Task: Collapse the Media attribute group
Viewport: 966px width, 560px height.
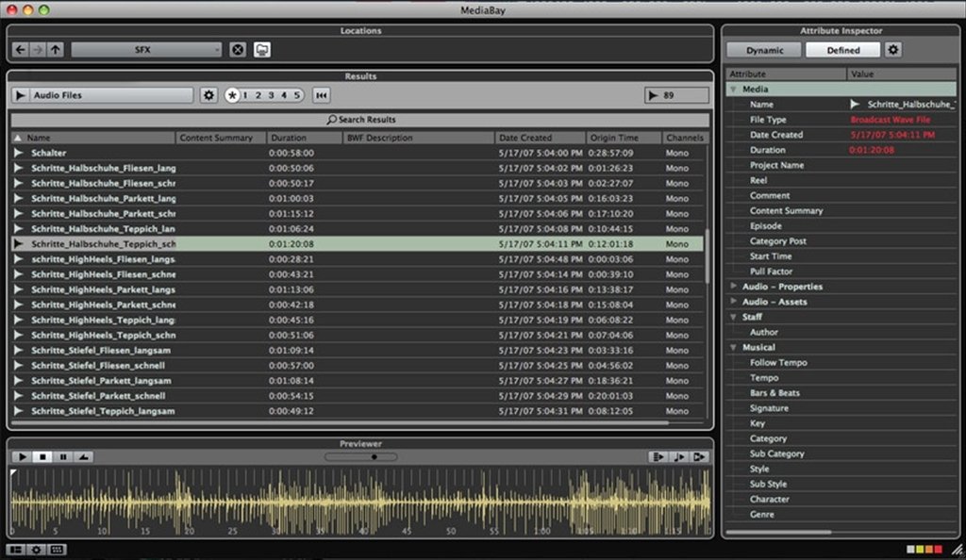Action: pyautogui.click(x=733, y=90)
